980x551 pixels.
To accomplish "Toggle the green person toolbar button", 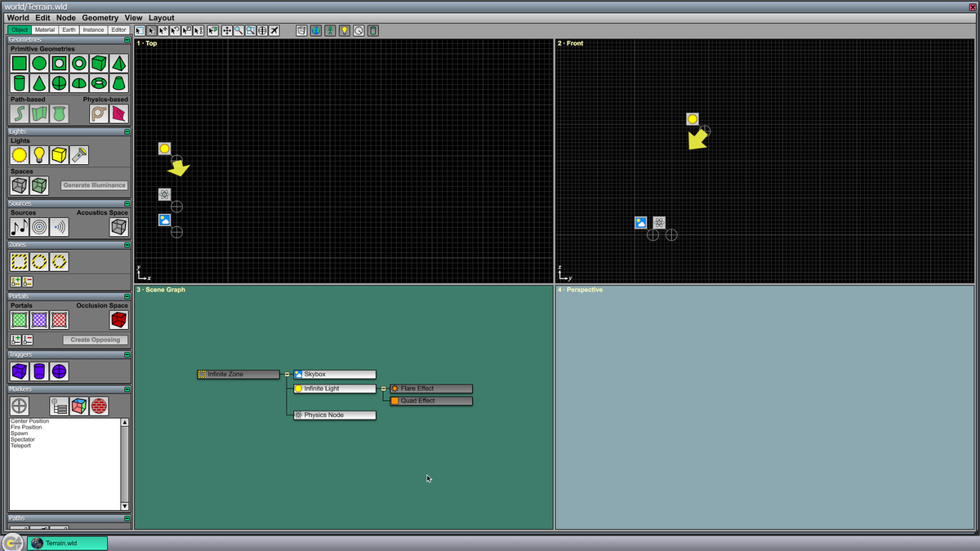I will (330, 31).
